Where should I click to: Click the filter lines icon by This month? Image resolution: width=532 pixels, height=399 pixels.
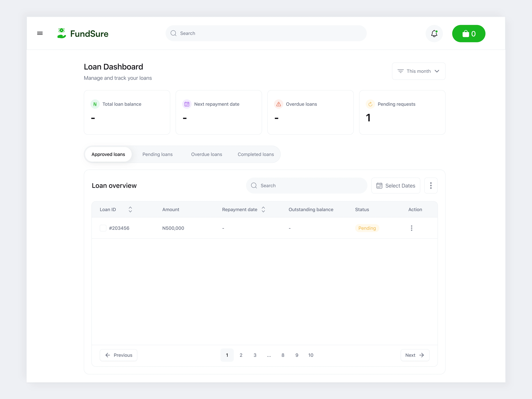[400, 71]
